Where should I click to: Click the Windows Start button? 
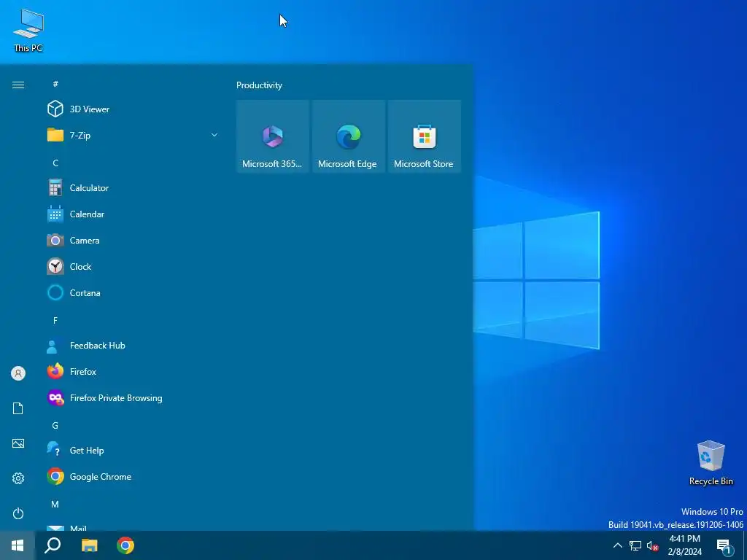click(x=18, y=545)
